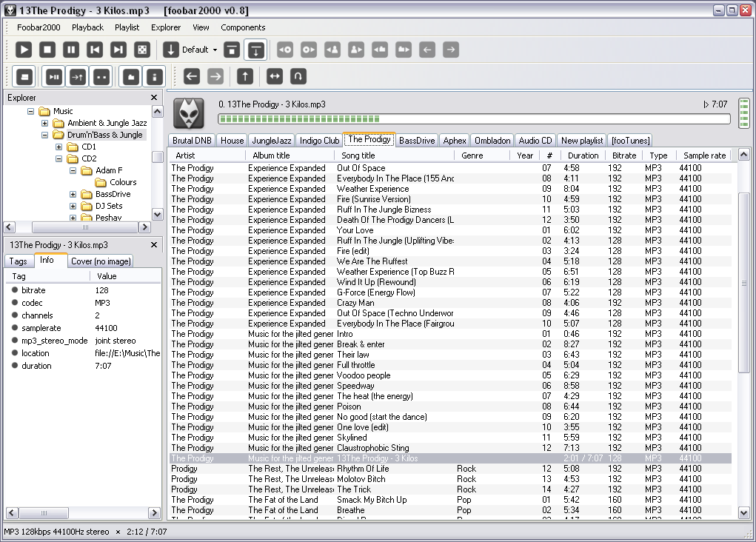This screenshot has width=756, height=542.
Task: Toggle the highlighted bar-with-down-arrow toolbar icon
Action: point(255,50)
